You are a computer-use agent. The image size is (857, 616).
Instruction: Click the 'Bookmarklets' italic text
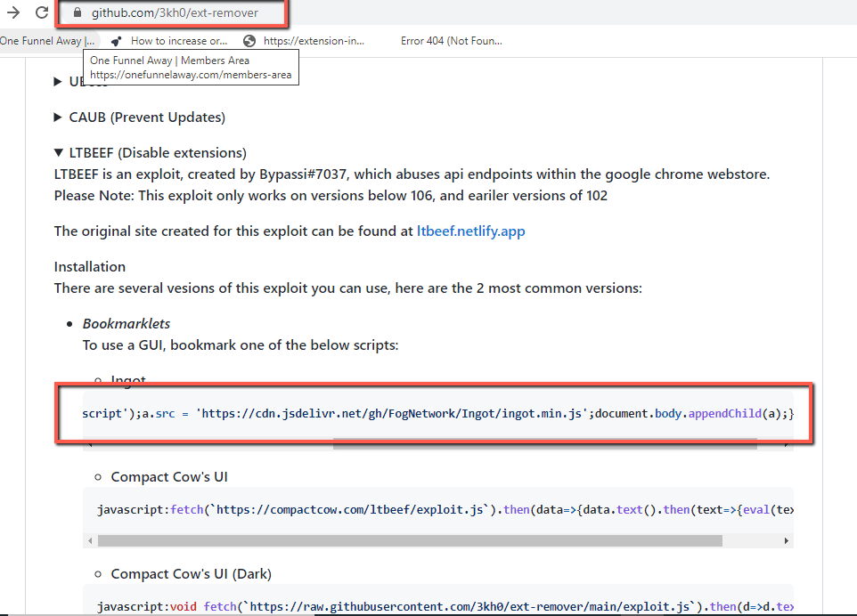(127, 324)
